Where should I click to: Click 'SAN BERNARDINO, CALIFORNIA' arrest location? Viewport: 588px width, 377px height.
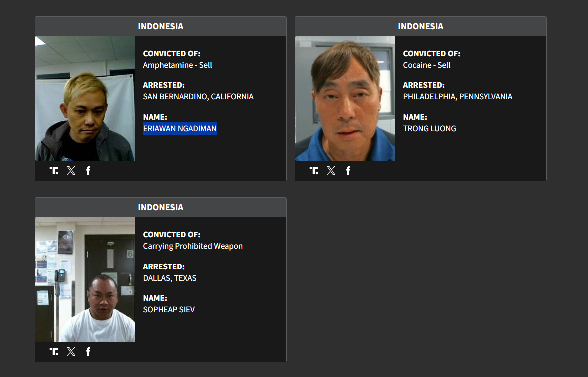pos(198,96)
